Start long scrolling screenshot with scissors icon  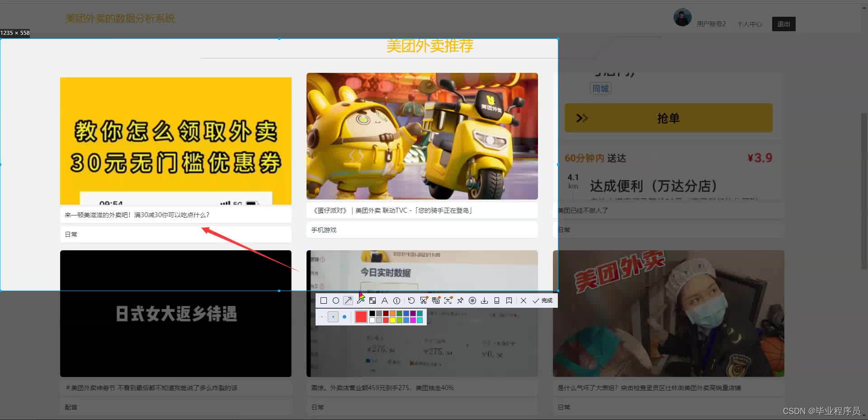coord(424,301)
